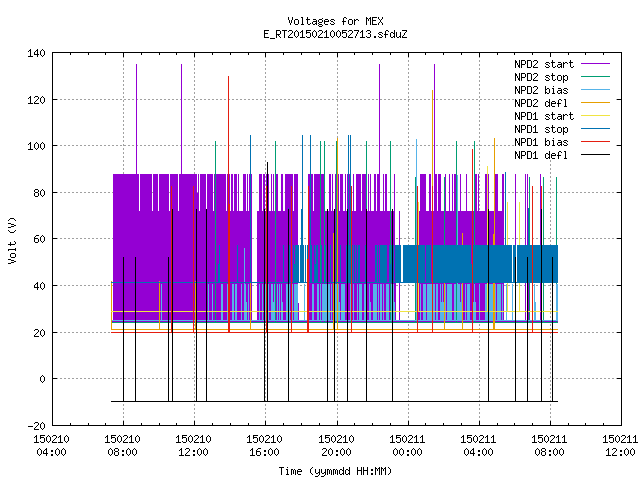Select the NPD1 stop legend entry

coord(541,129)
